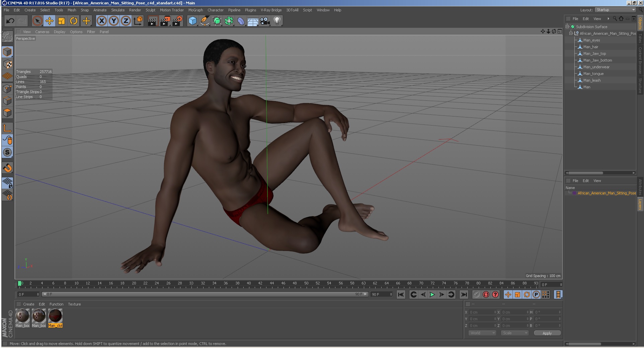
Task: Open the viewport Display menu
Action: click(60, 32)
